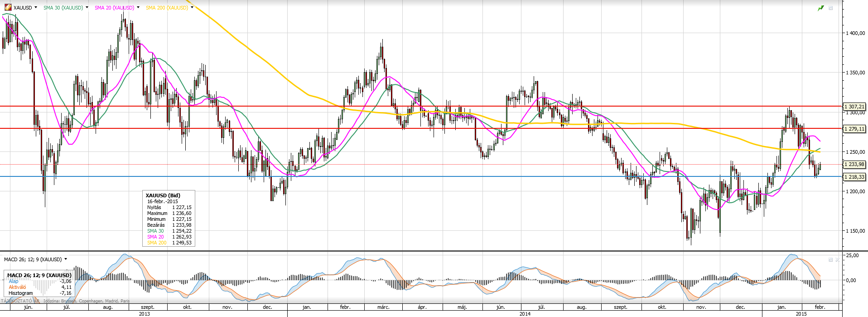Viewport: 868px width, 317px height.
Task: Click the Nyitás 1 227,15 row
Action: click(169, 207)
